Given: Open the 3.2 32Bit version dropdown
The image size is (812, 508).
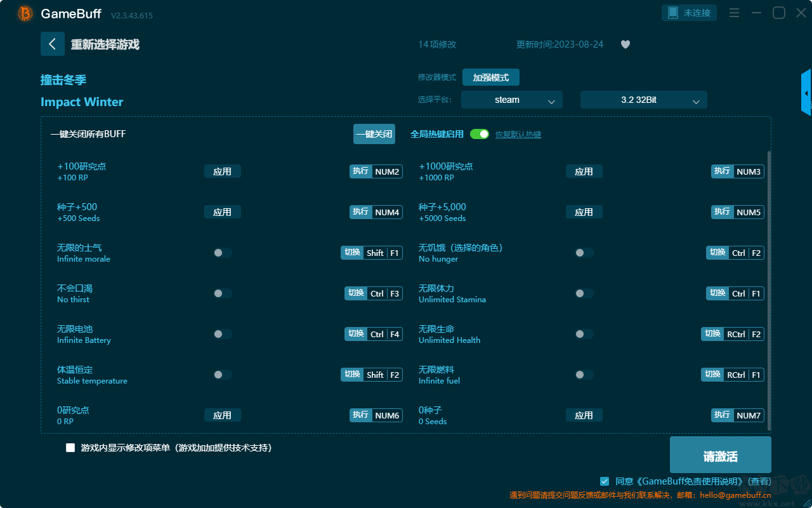Looking at the screenshot, I should tap(644, 100).
